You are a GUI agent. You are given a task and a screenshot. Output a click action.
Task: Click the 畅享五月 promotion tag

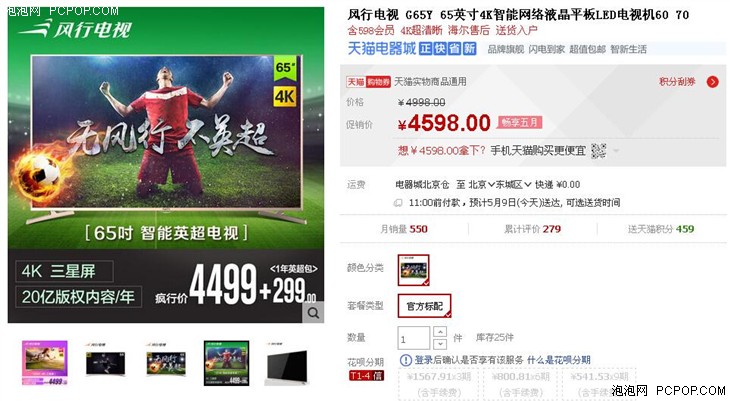click(520, 122)
